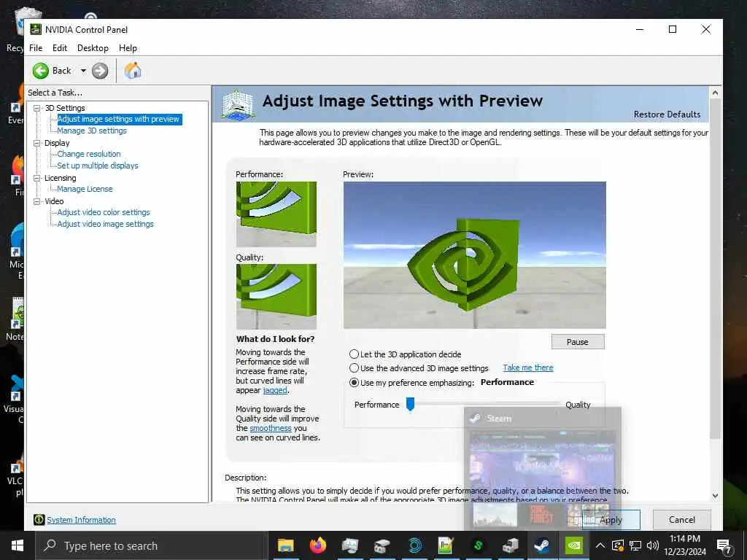Click the Pause preview button
The height and width of the screenshot is (560, 747).
578,342
